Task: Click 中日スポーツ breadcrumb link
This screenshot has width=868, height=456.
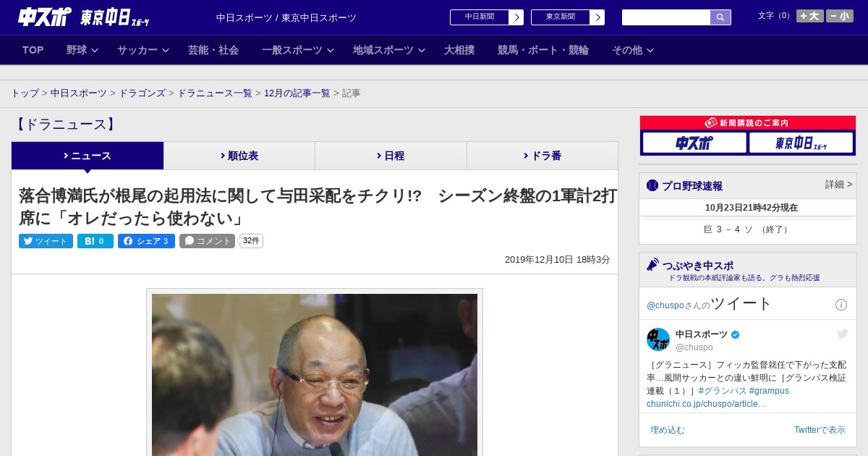Action: (x=79, y=93)
